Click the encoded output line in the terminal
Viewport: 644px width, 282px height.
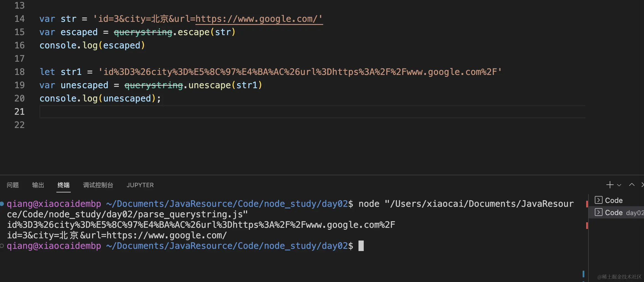pyautogui.click(x=201, y=225)
